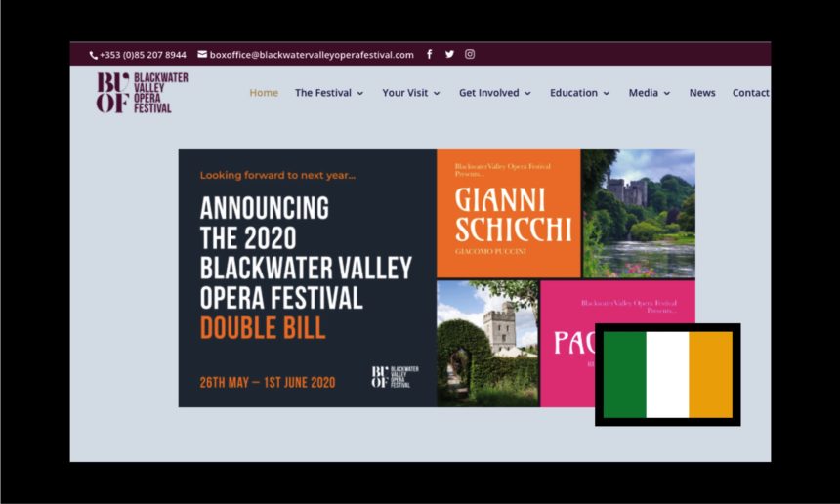Click the Double Bill announcement heading
This screenshot has width=840, height=504.
click(306, 268)
